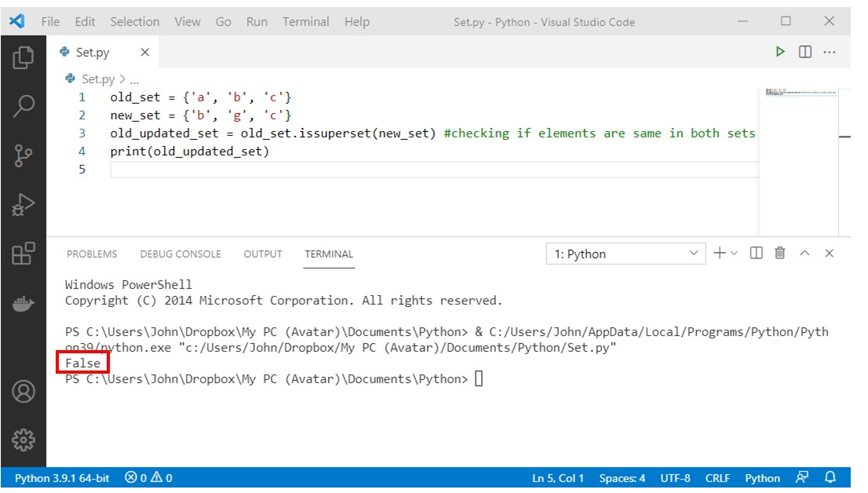Change file encoding UTF-8
This screenshot has height=493, width=868.
pyautogui.click(x=676, y=478)
